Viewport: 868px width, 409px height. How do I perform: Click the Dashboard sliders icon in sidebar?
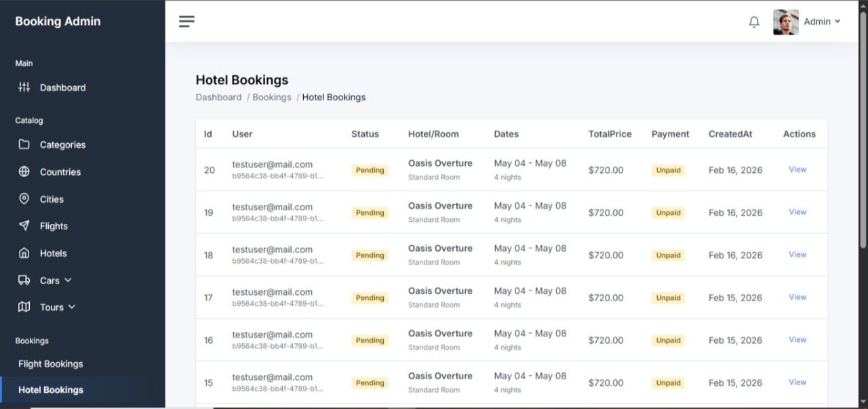24,87
